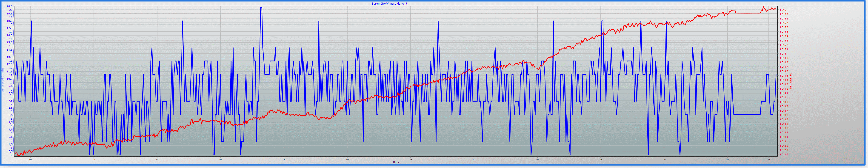Click hour tick label '11'
The image size is (868, 168).
click(x=728, y=160)
